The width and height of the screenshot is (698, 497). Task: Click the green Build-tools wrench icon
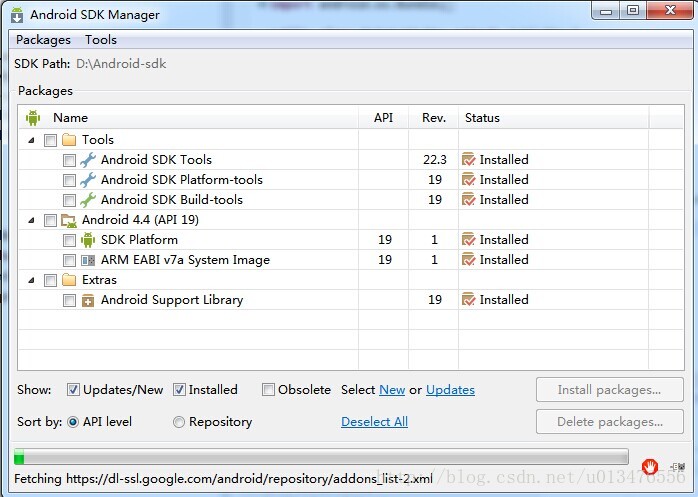[88, 200]
